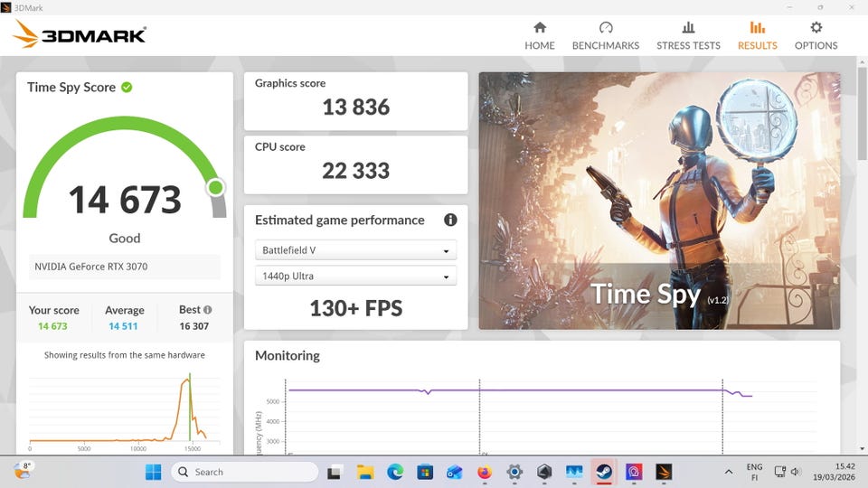The height and width of the screenshot is (488, 868).
Task: Click the Time Spy benchmark image
Action: (x=659, y=201)
